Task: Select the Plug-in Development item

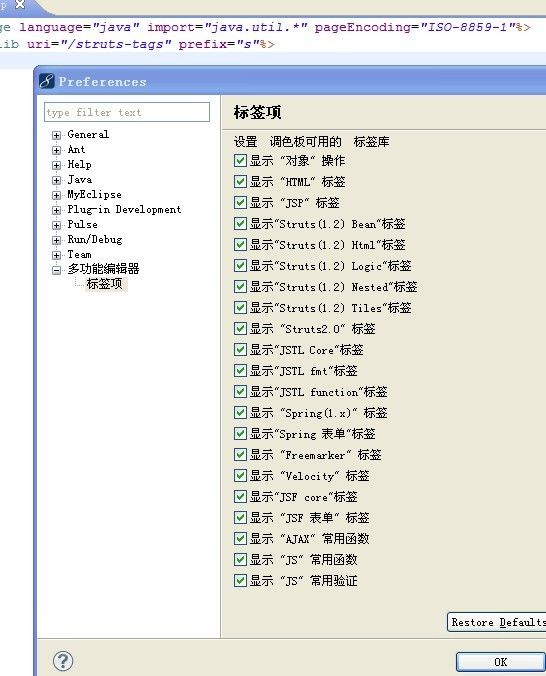Action: pos(124,210)
